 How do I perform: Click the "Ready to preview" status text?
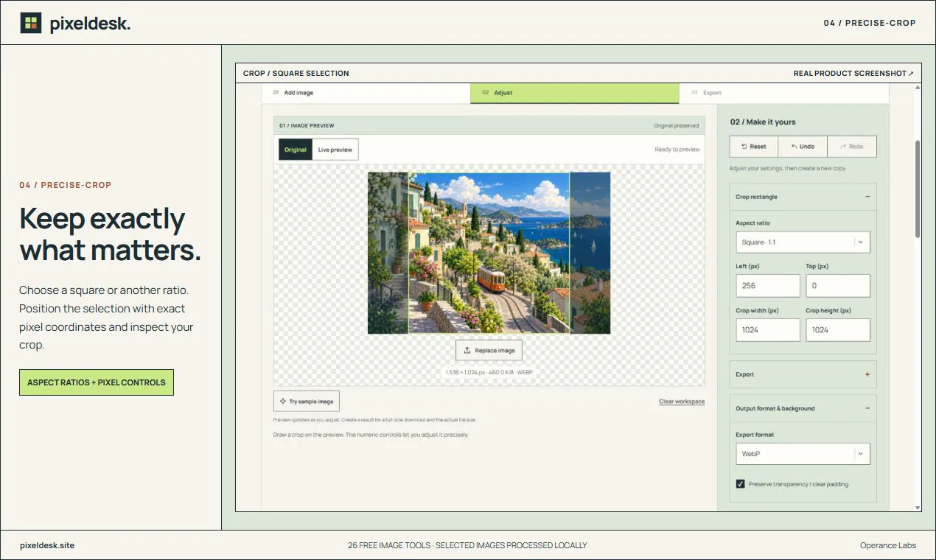pyautogui.click(x=677, y=150)
